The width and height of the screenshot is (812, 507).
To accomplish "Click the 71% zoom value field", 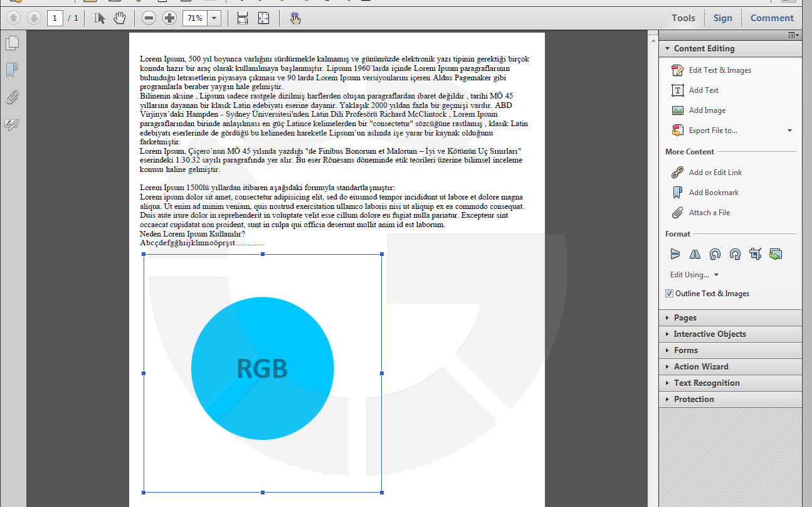I will [195, 18].
